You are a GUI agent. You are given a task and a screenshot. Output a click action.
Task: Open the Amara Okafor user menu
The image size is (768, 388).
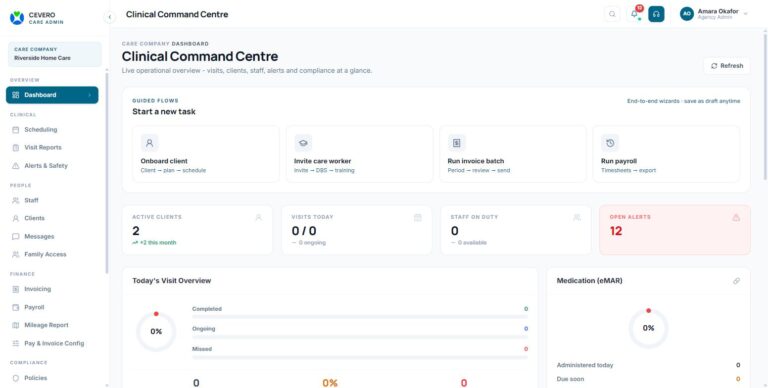tap(714, 14)
